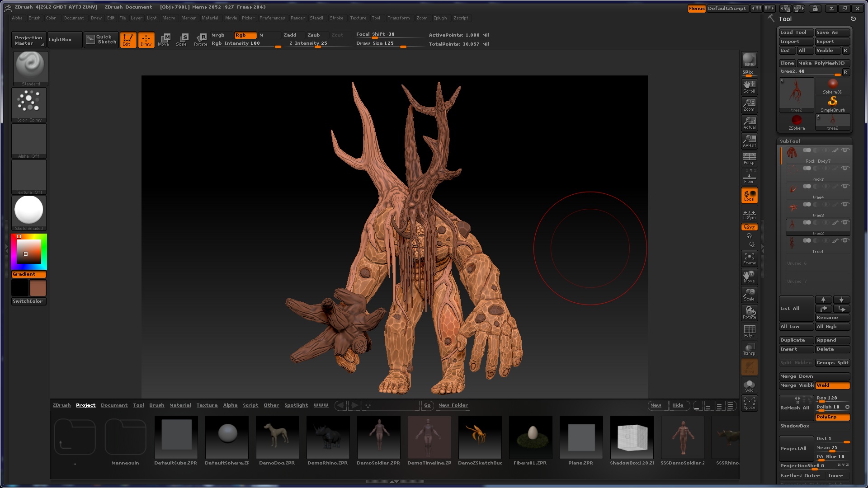Expand Projection Master menu
868x488 pixels.
pyautogui.click(x=28, y=40)
